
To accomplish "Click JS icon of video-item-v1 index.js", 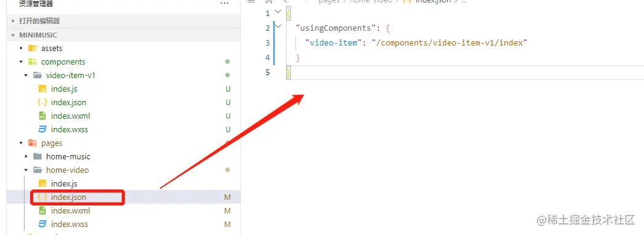I will point(42,89).
